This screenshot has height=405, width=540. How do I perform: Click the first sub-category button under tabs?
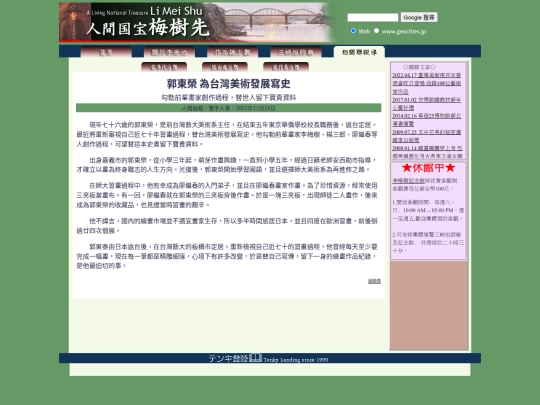(164, 67)
